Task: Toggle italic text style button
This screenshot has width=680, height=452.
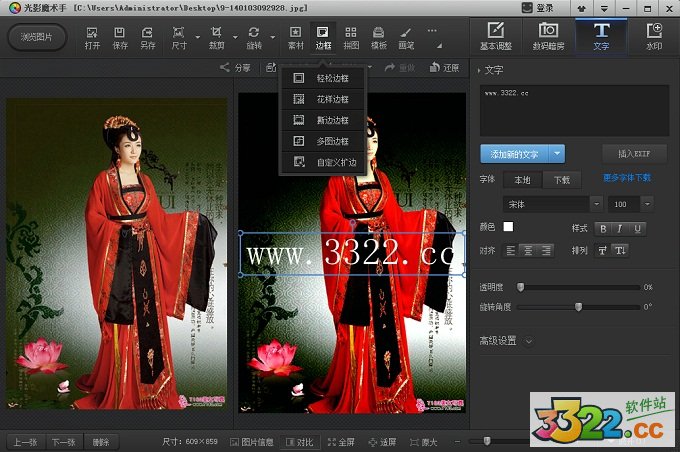Action: [620, 228]
